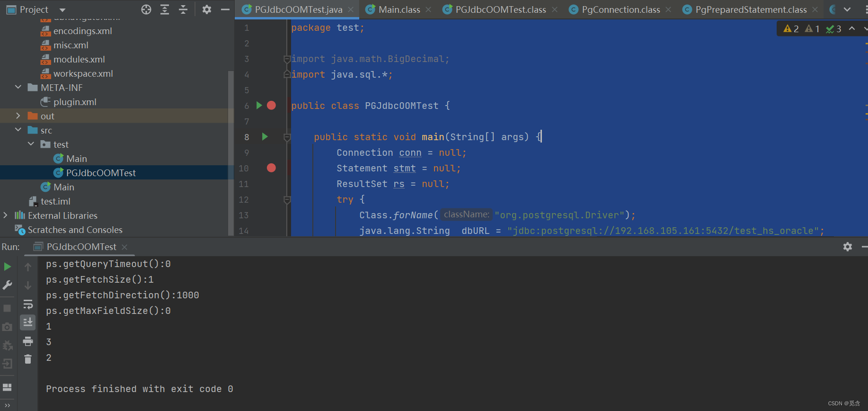Click the typo indicator showing 3
This screenshot has height=411, width=868.
coord(834,29)
